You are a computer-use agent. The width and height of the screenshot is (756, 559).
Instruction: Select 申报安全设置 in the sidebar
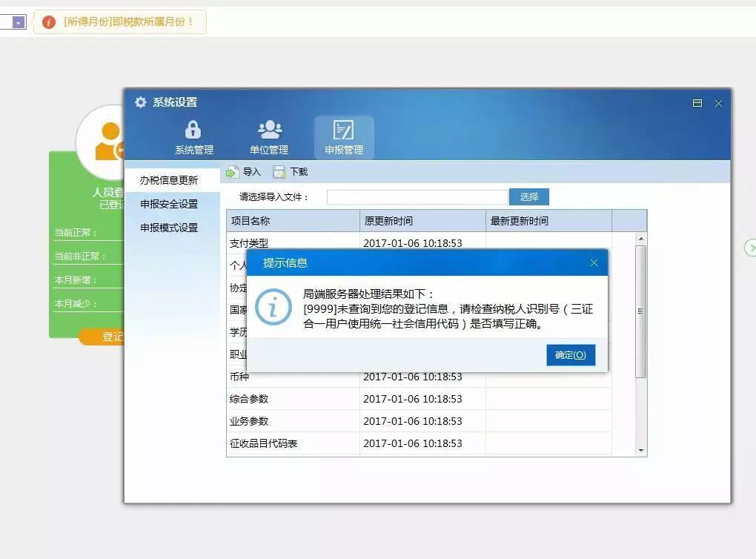(169, 204)
